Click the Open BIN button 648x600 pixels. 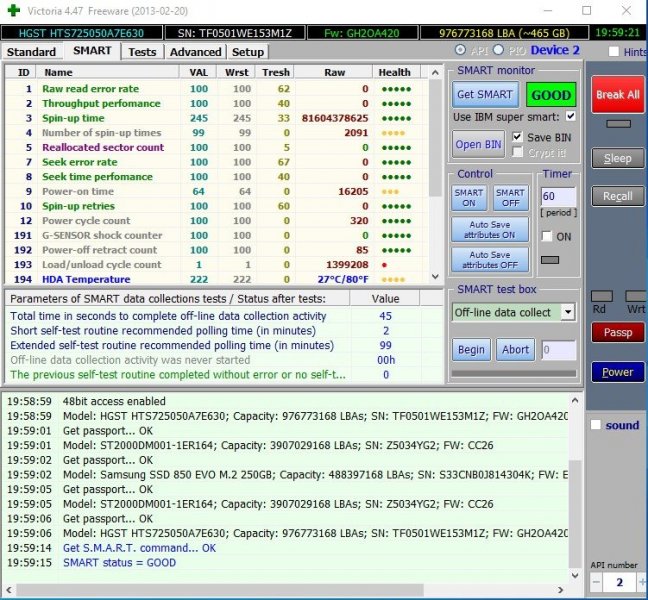point(479,144)
